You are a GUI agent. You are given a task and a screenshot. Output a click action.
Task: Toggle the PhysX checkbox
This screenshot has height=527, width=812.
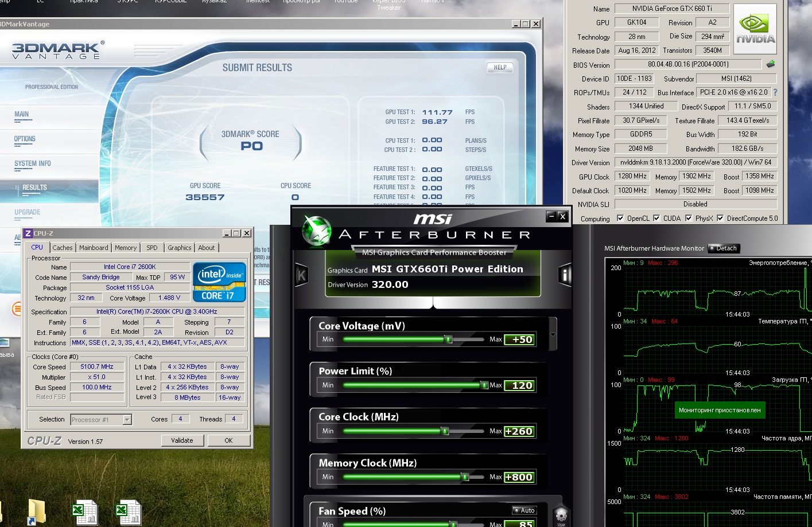pos(688,218)
